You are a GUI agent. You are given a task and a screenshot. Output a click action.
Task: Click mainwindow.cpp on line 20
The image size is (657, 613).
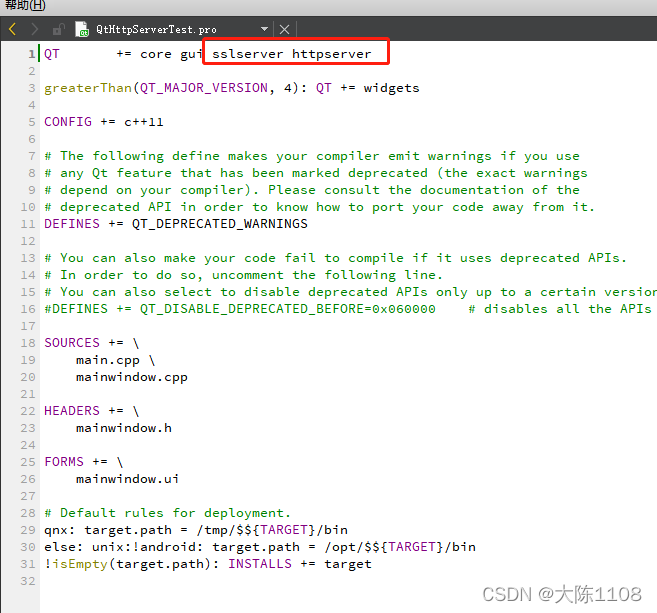(132, 377)
